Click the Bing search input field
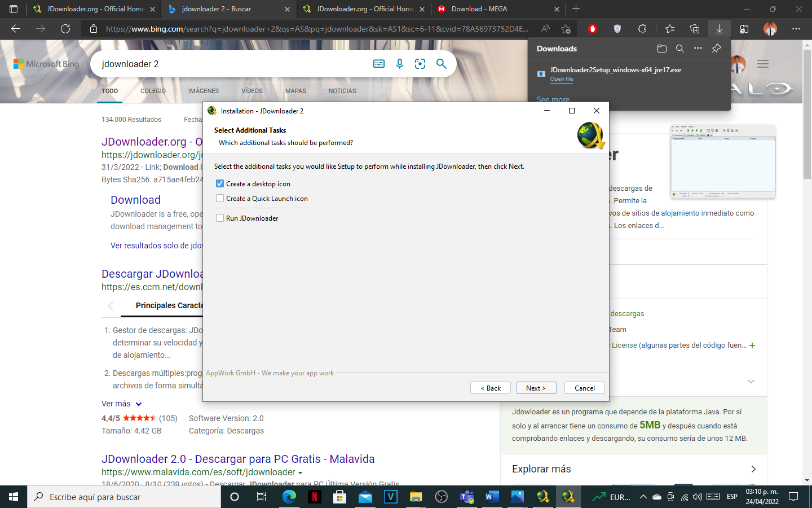 (231, 64)
